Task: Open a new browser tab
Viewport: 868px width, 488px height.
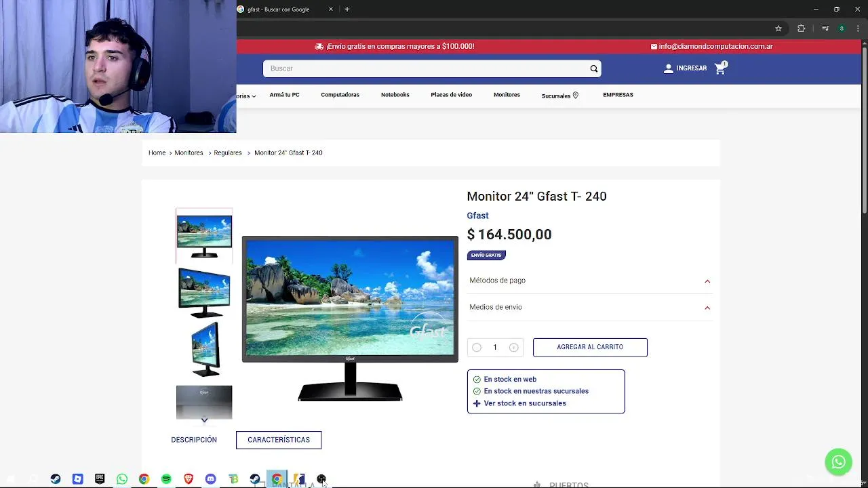Action: click(x=347, y=9)
